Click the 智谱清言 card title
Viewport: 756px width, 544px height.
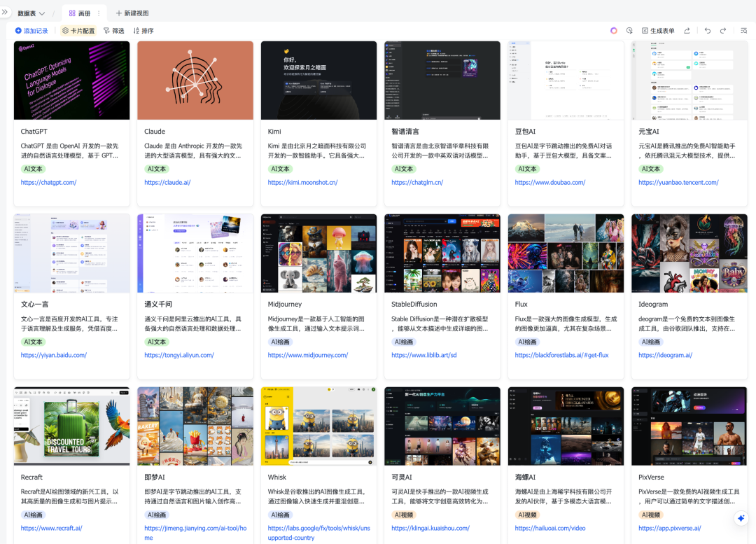pos(405,131)
